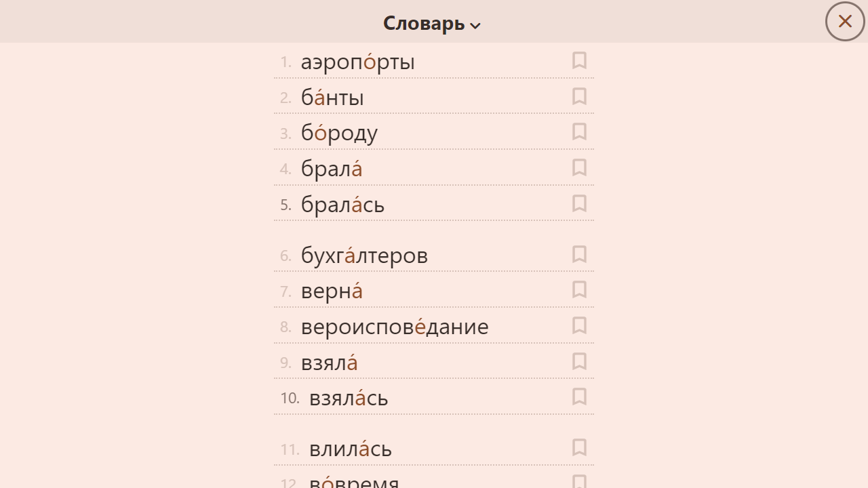Viewport: 868px width, 488px height.
Task: Bookmark the word влила́сь
Action: pyautogui.click(x=579, y=447)
